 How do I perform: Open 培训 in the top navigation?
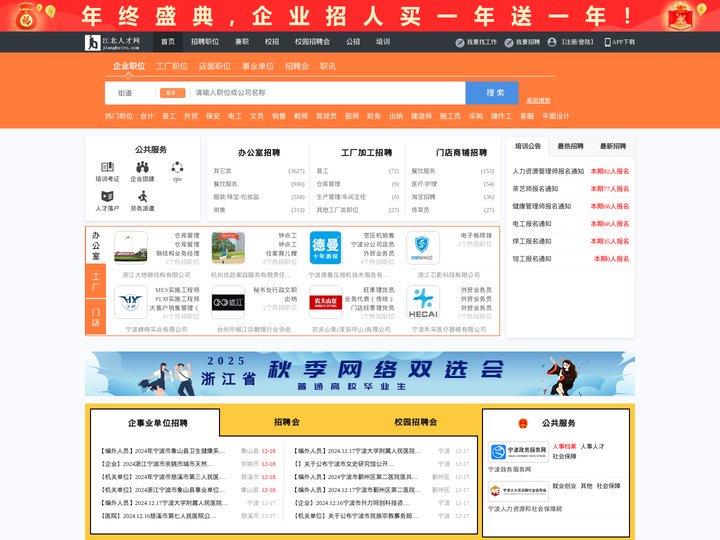(383, 42)
